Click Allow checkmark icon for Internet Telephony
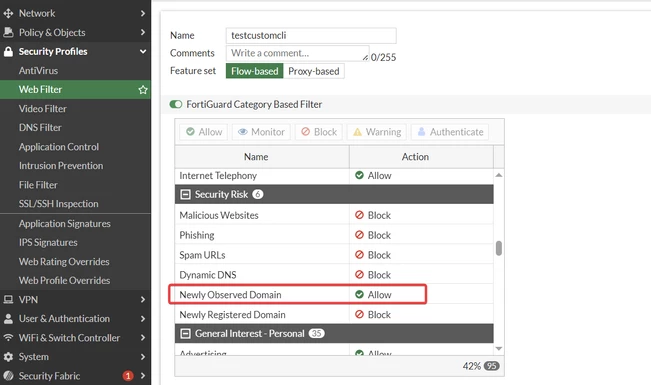This screenshot has height=385, width=651. coord(360,175)
